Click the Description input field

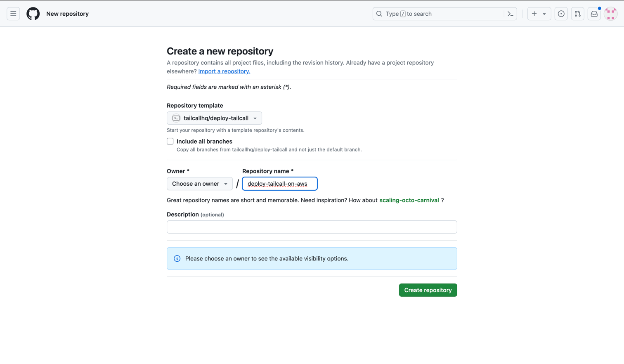312,227
